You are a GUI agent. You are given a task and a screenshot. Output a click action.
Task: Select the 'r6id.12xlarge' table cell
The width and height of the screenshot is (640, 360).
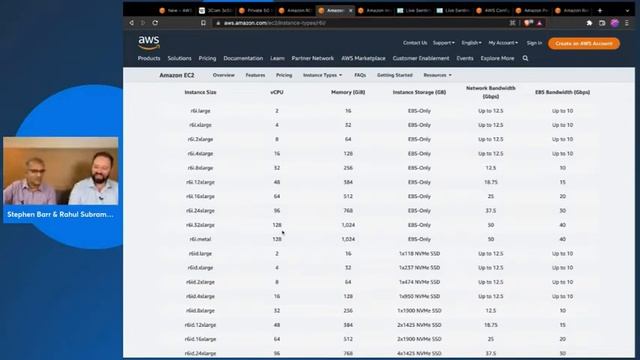200,325
